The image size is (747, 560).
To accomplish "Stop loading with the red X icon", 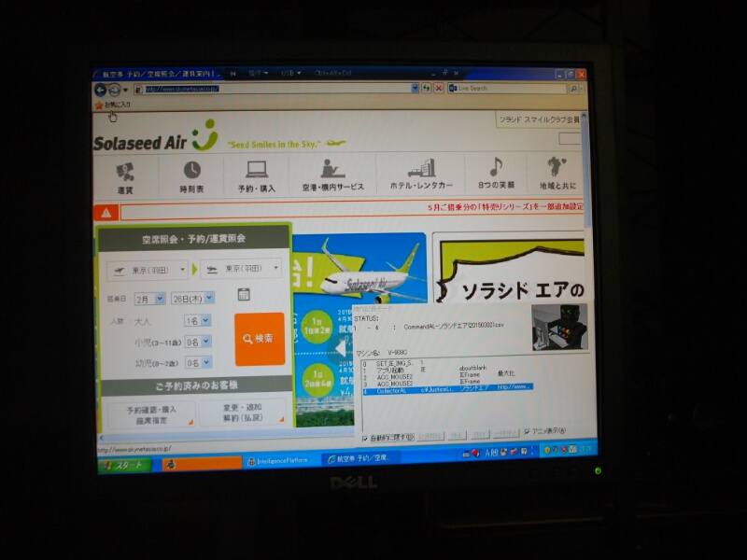I will click(x=439, y=88).
